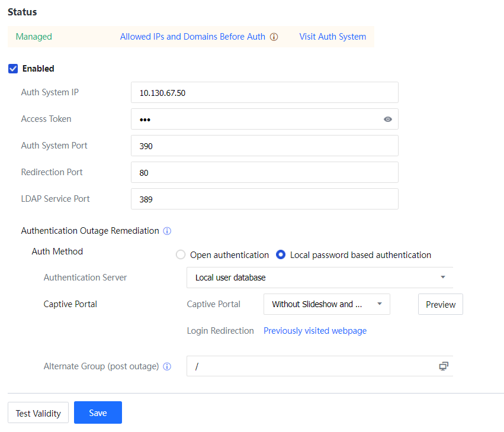The width and height of the screenshot is (504, 432).
Task: Select Local password based authentication option
Action: tap(281, 255)
